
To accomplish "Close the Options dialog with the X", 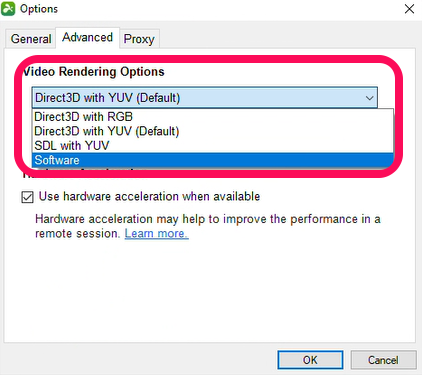I will (409, 9).
